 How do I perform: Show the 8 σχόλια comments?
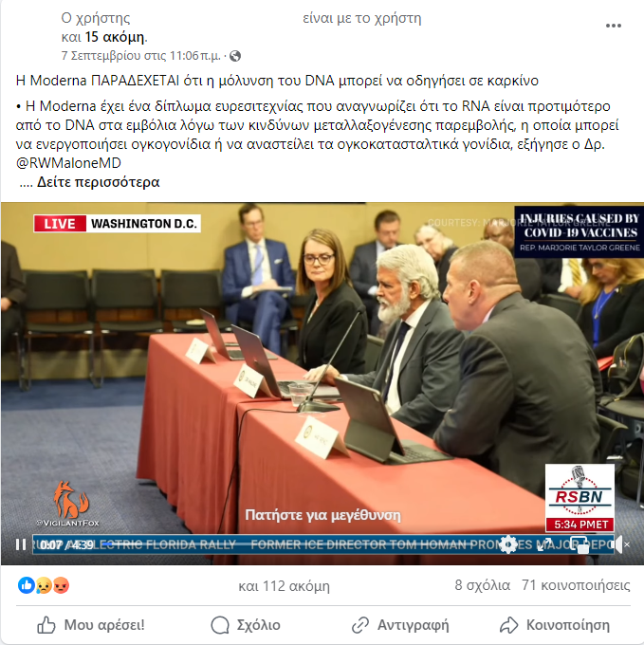(483, 585)
